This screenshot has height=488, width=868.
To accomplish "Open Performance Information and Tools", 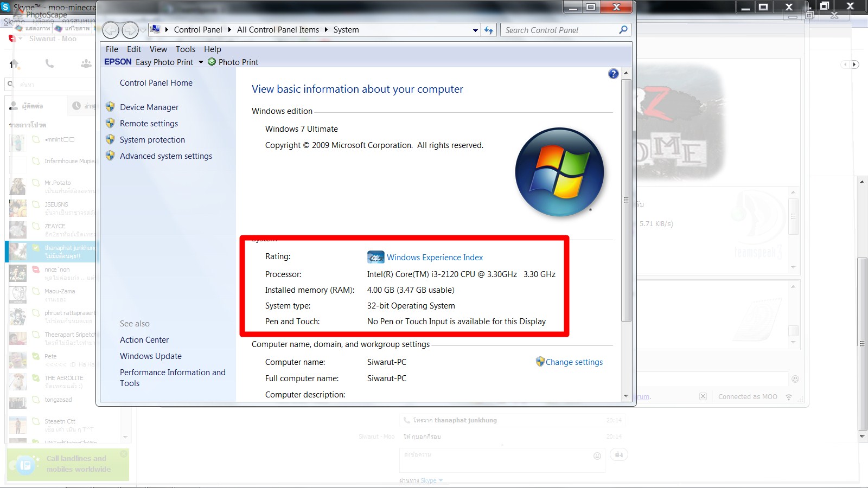I will 173,378.
